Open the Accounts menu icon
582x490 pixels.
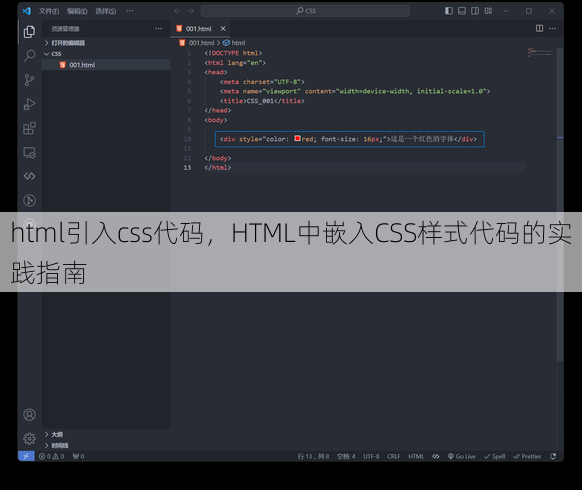29,415
